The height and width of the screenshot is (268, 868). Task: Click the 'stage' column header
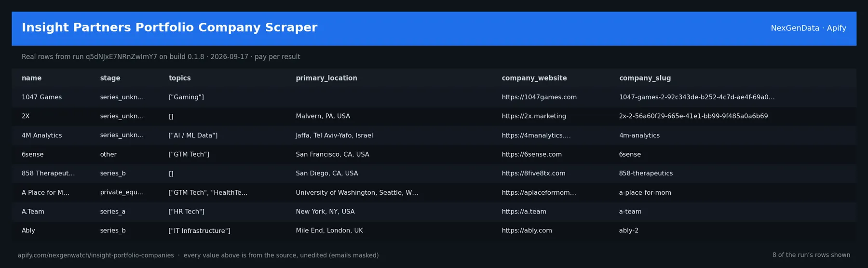[110, 78]
